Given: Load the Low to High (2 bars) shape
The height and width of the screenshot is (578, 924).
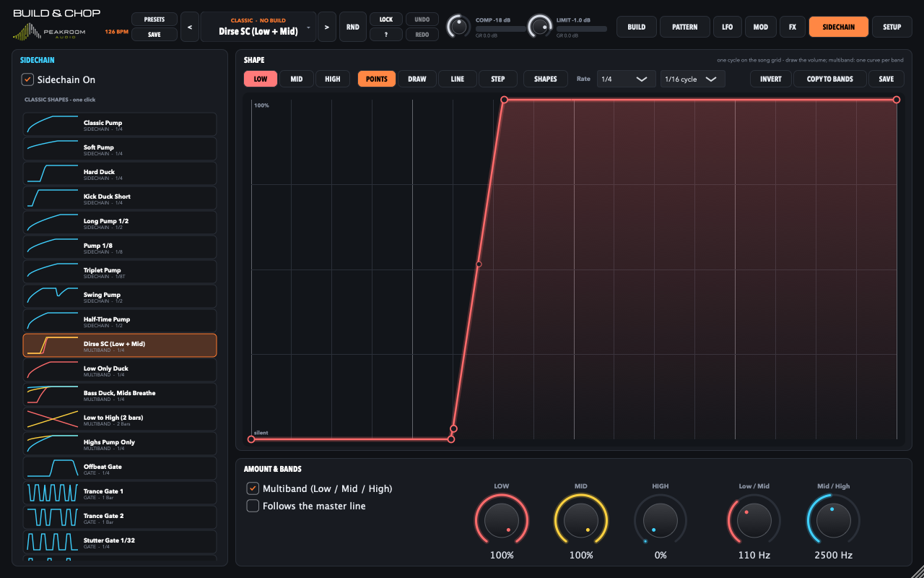Looking at the screenshot, I should [x=120, y=419].
